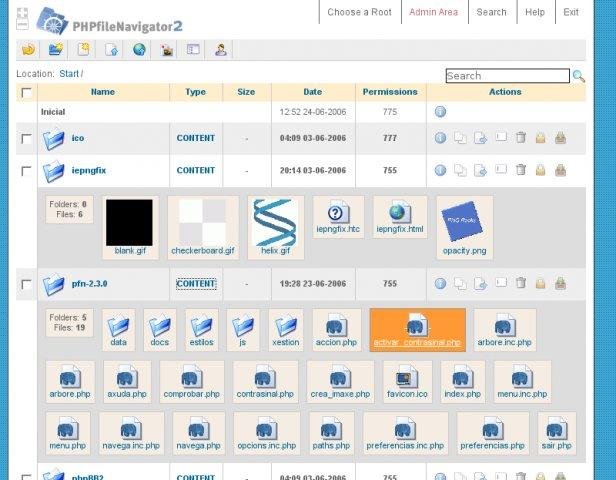Check the ico folder checkbox

point(26,138)
